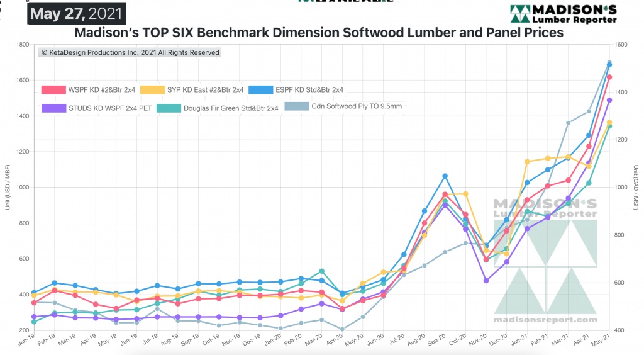Toggle the STUDS KD WSPF purple legend swatch
644x355 pixels.
(x=54, y=108)
